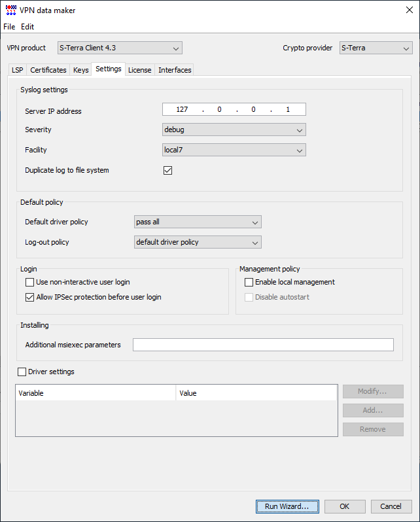This screenshot has height=522, width=420.
Task: Enable the Driver settings checkbox
Action: [x=22, y=372]
